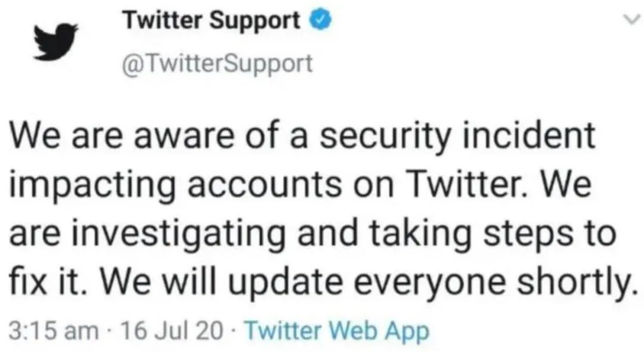Visit the @TwitterSupport handle
Screen dimensions: 644x352
217,64
